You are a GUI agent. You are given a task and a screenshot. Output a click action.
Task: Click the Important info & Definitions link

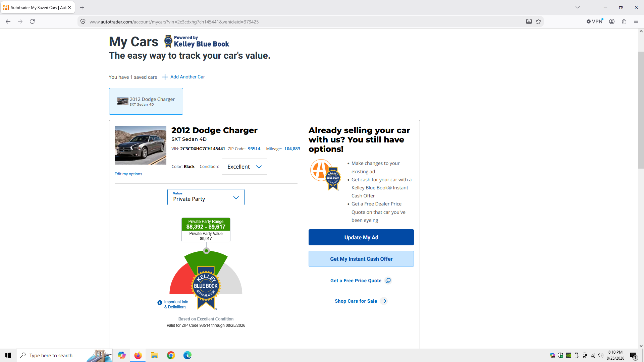[176, 304]
